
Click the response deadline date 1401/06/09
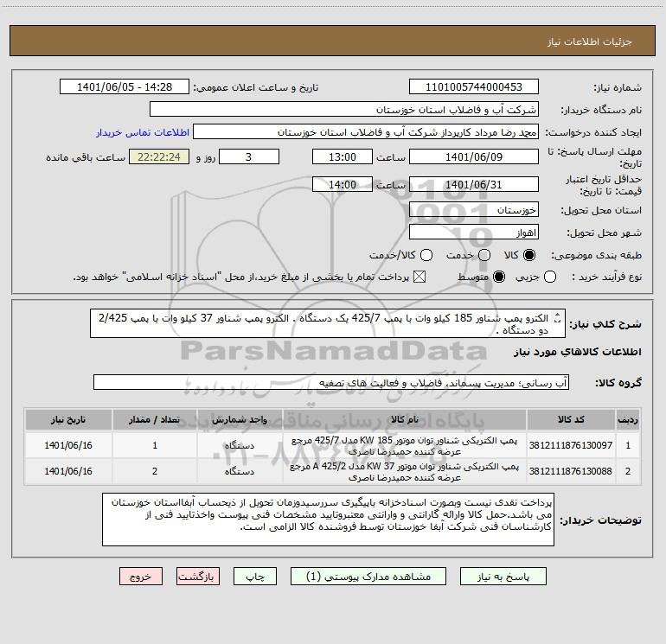click(x=474, y=156)
